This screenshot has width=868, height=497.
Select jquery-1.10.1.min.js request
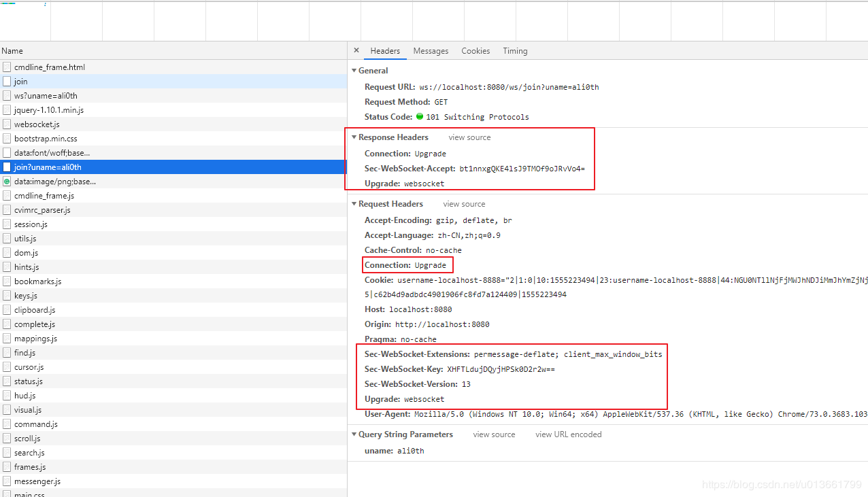coord(173,110)
